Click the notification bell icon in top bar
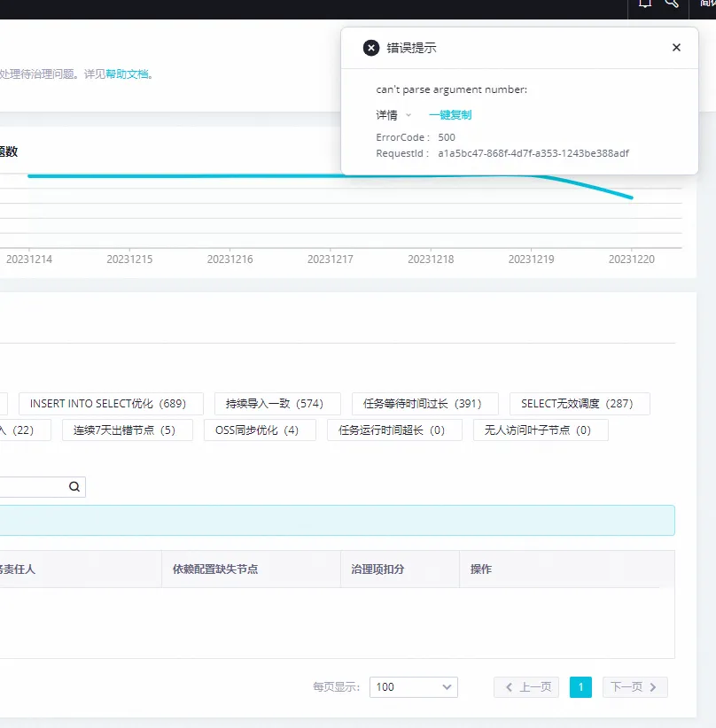Image resolution: width=716 pixels, height=728 pixels. [x=645, y=4]
